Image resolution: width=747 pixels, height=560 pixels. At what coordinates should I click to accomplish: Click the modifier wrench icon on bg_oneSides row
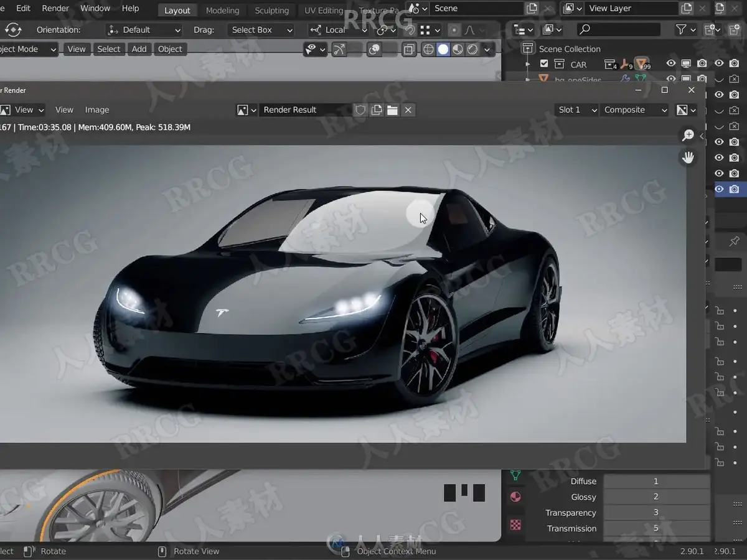(x=625, y=79)
